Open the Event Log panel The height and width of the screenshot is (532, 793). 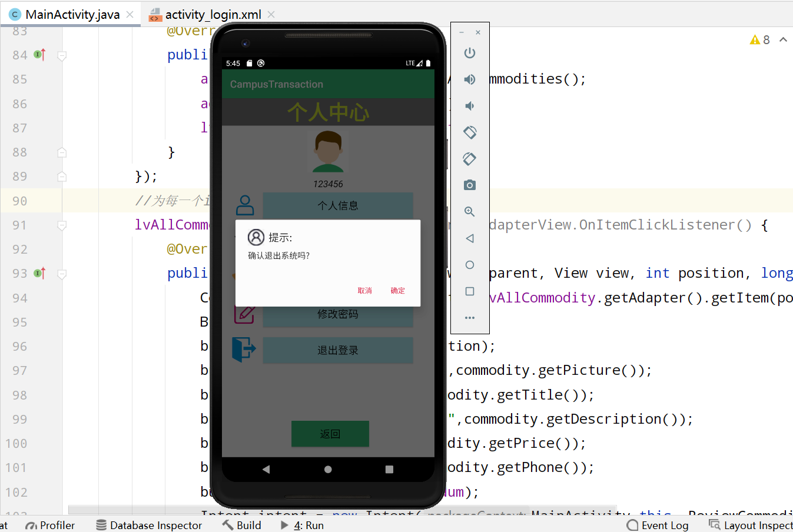coord(658,525)
